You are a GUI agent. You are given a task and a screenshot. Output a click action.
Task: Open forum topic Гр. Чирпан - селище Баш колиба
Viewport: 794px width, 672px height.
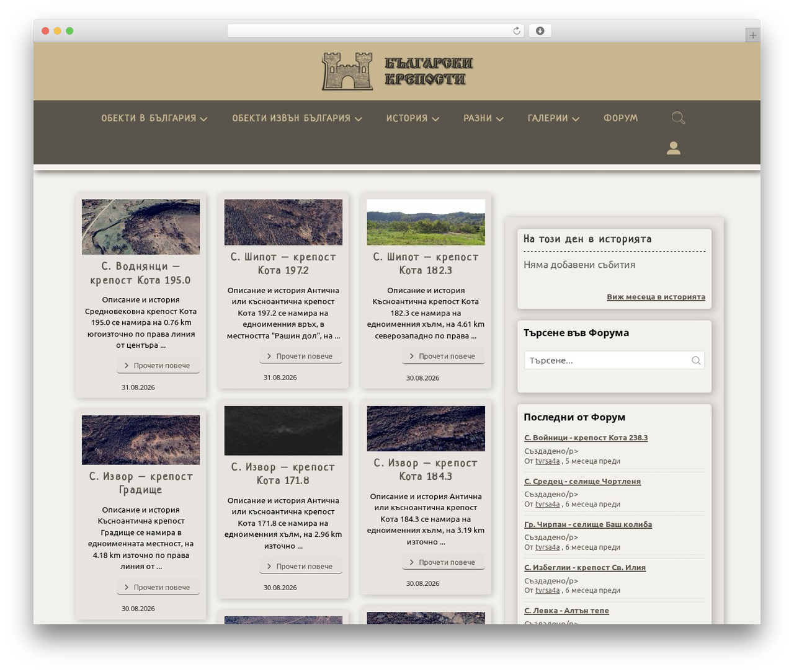[588, 524]
